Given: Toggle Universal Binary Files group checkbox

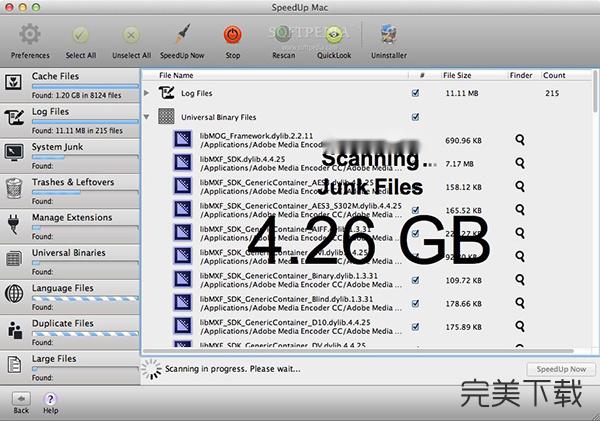Looking at the screenshot, I should (415, 117).
